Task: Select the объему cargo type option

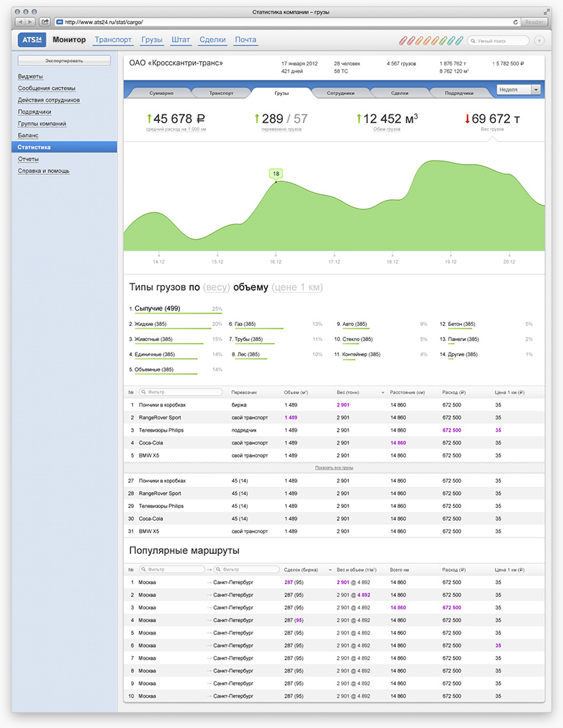Action: pyautogui.click(x=251, y=288)
